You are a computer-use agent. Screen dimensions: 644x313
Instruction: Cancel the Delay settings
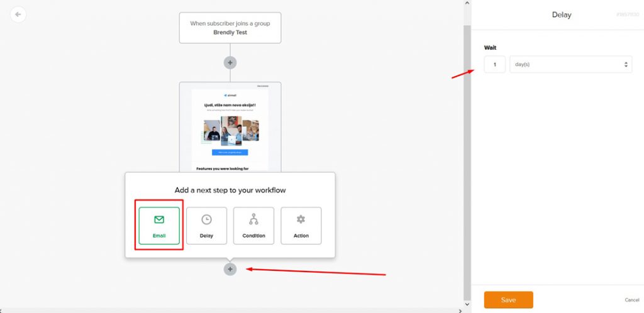pos(631,300)
